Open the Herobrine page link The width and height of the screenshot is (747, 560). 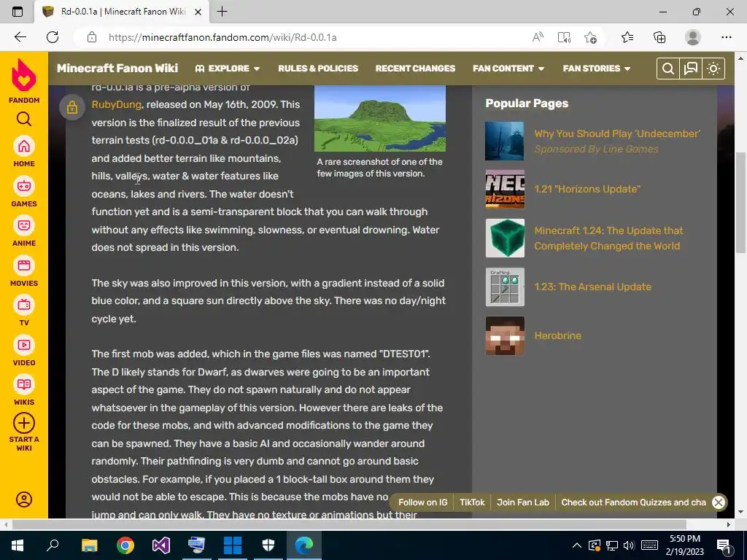tap(557, 335)
